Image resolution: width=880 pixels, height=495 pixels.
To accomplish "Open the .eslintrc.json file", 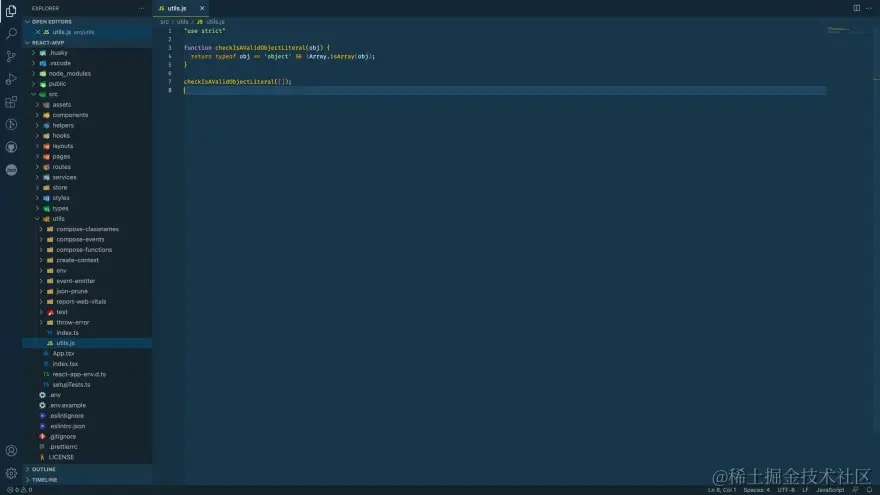I will pyautogui.click(x=87, y=426).
